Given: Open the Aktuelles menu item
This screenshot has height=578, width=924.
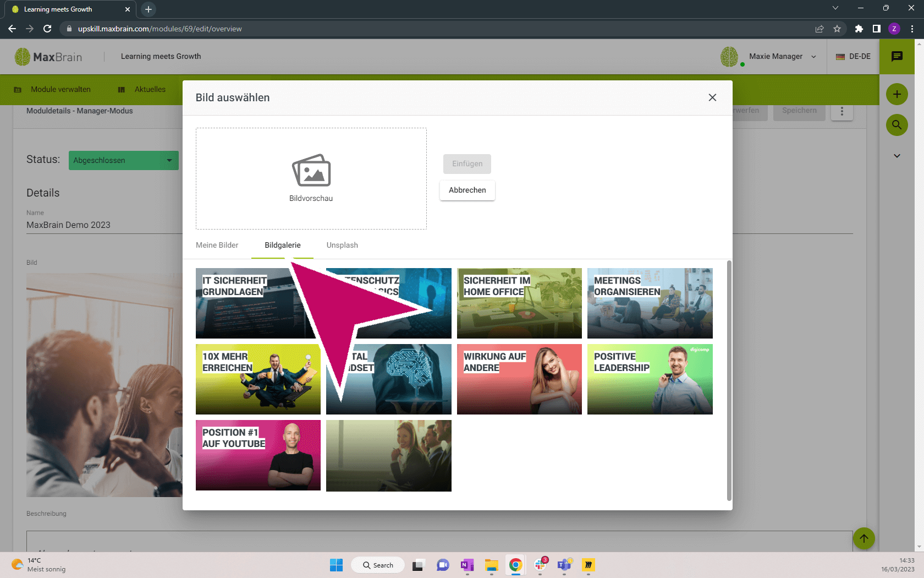Looking at the screenshot, I should pyautogui.click(x=142, y=90).
